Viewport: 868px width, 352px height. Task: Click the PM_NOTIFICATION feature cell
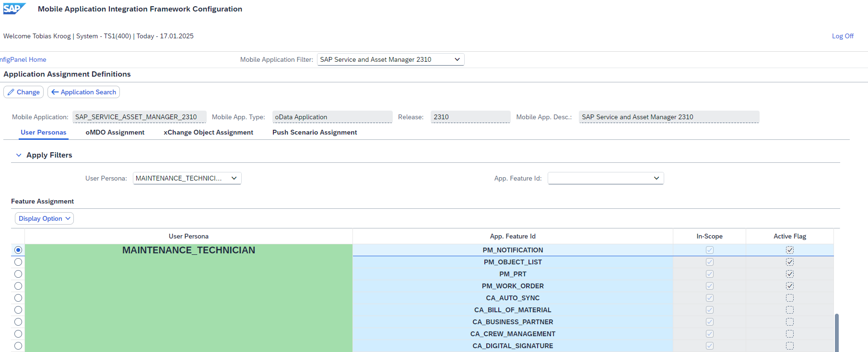click(x=513, y=250)
